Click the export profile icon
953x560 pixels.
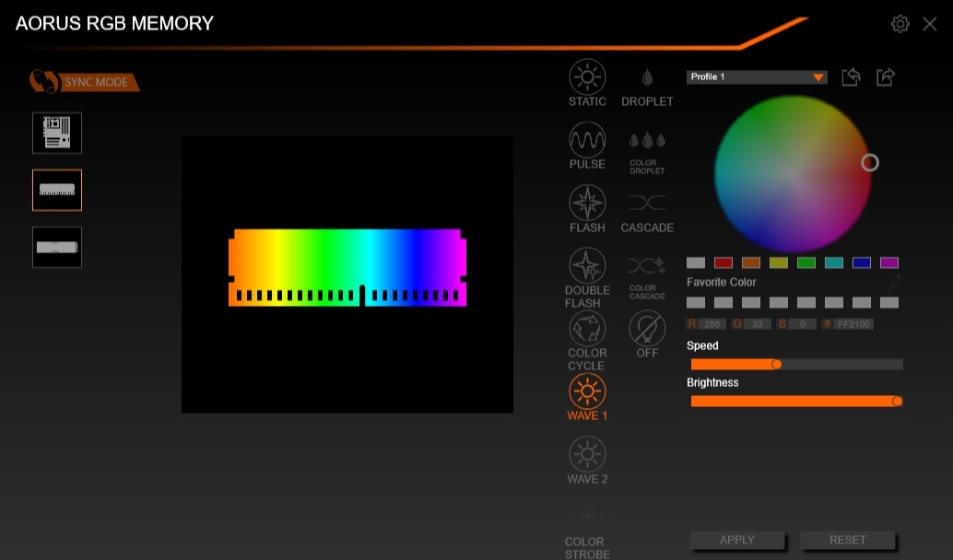point(885,77)
